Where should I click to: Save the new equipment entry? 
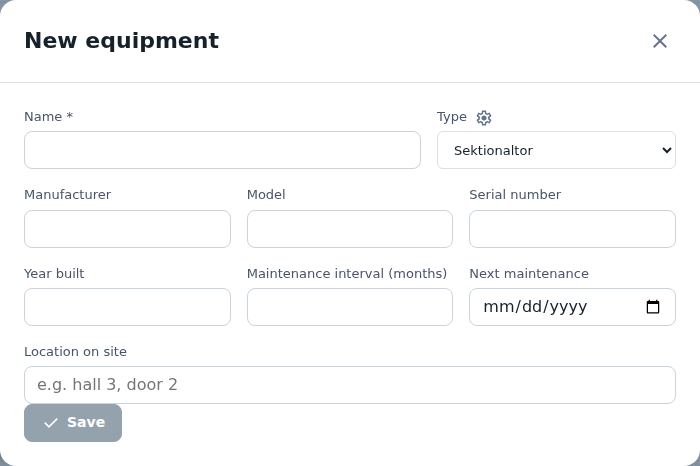(x=73, y=423)
